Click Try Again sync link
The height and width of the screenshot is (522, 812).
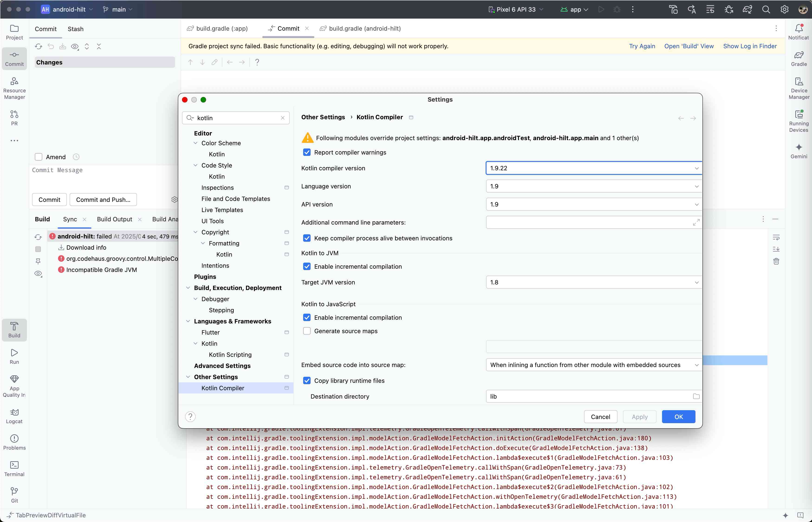point(642,46)
